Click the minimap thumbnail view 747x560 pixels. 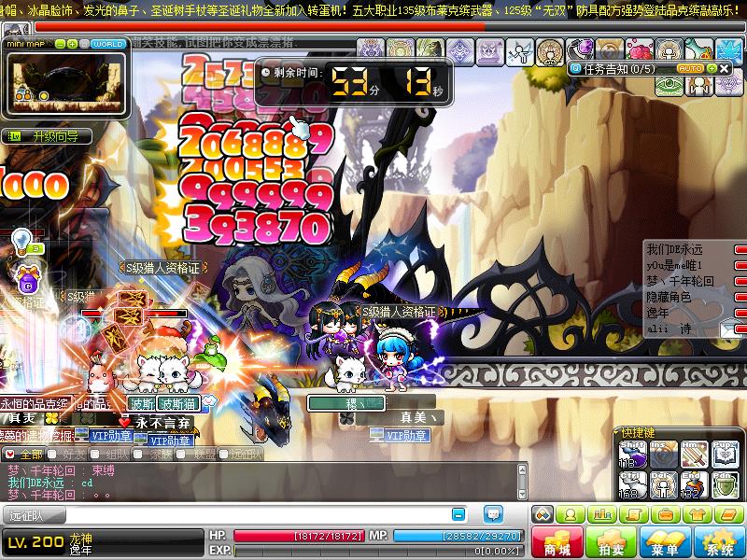pos(66,82)
